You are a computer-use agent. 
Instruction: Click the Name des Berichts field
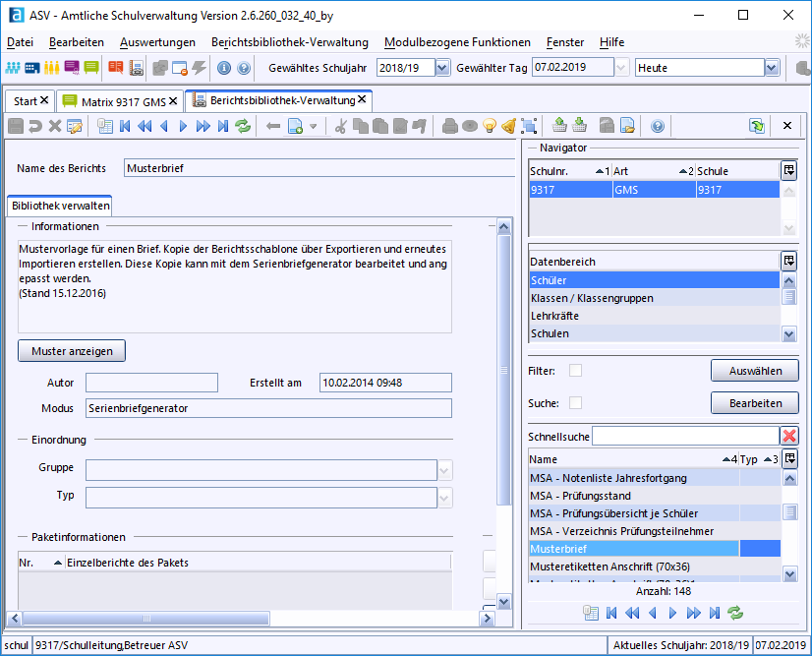(x=319, y=168)
